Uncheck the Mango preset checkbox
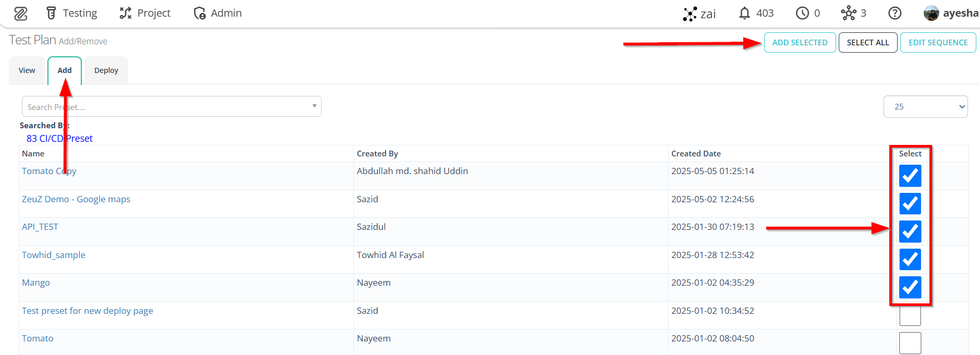Screen dimensions: 980x355 [x=910, y=287]
